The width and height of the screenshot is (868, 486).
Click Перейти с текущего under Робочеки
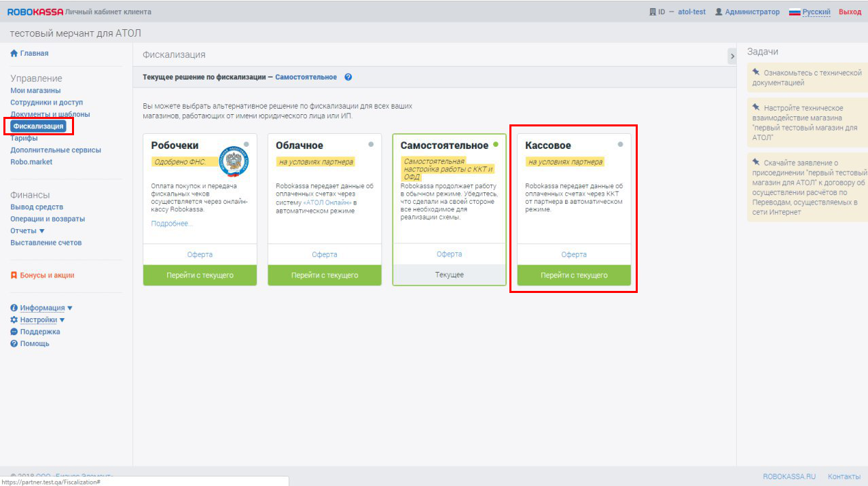pos(200,275)
